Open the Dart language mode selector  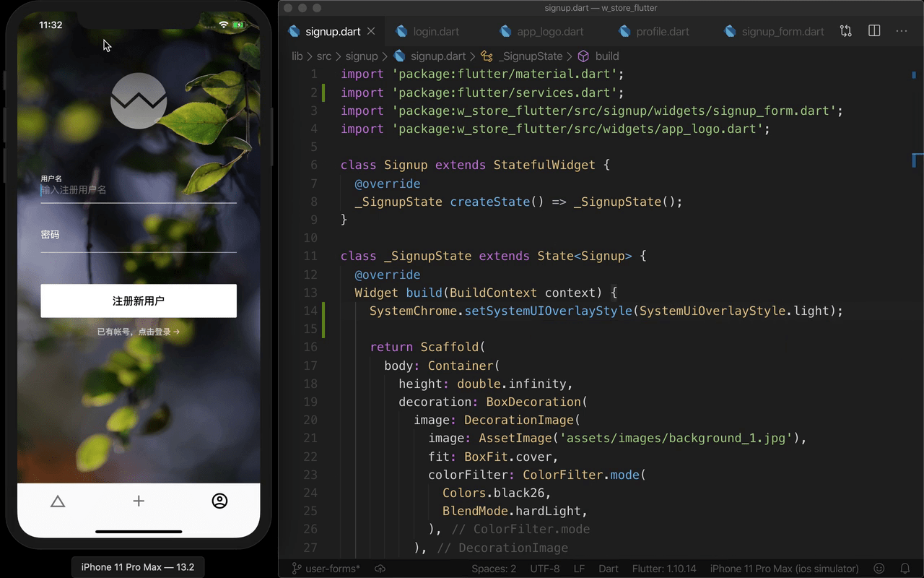pos(608,569)
